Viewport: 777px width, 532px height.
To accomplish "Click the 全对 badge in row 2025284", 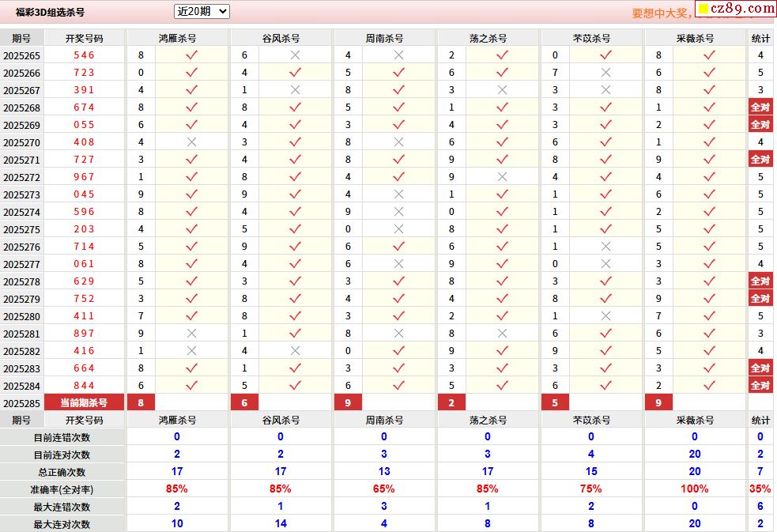I will [760, 386].
